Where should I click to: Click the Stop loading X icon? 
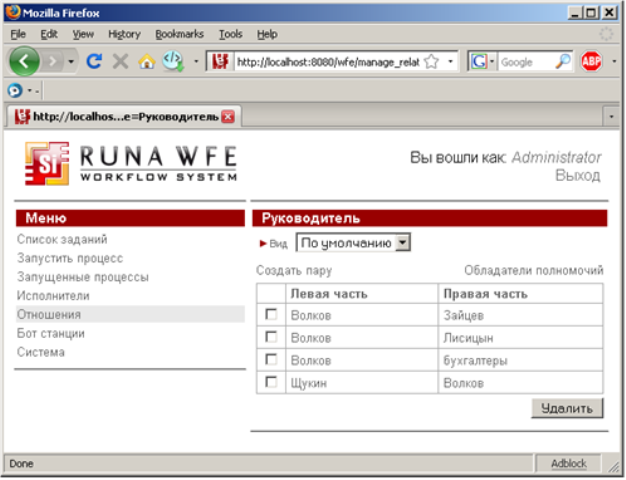121,62
